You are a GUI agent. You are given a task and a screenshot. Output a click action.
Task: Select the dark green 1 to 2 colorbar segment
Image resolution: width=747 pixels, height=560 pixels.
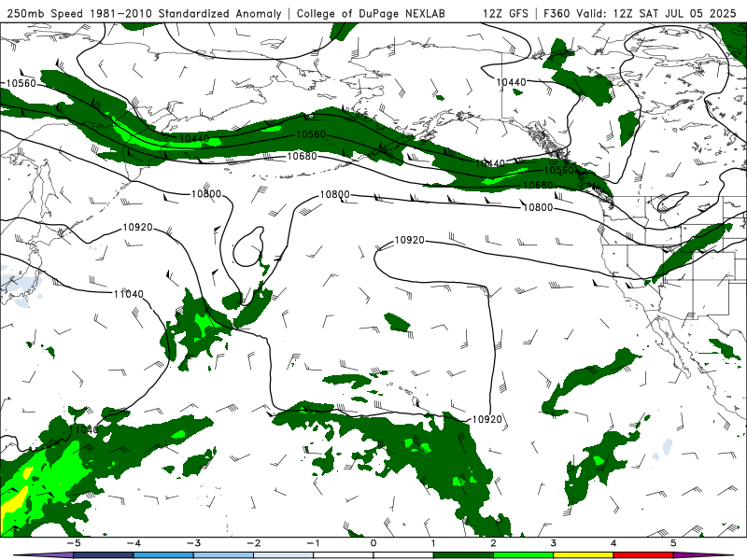463,555
